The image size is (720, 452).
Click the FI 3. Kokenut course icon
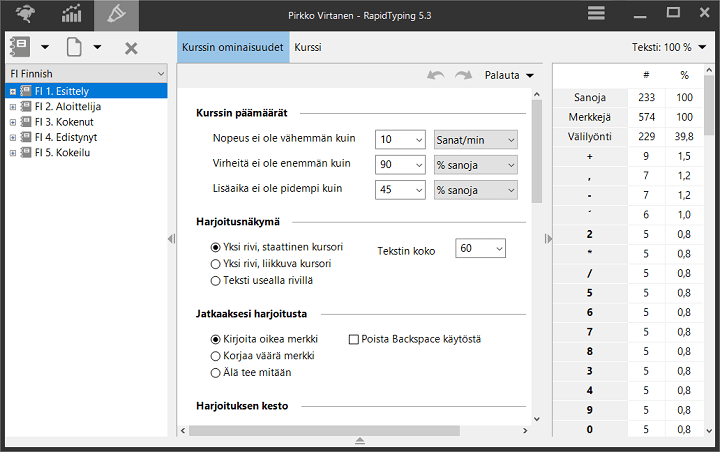pos(26,122)
